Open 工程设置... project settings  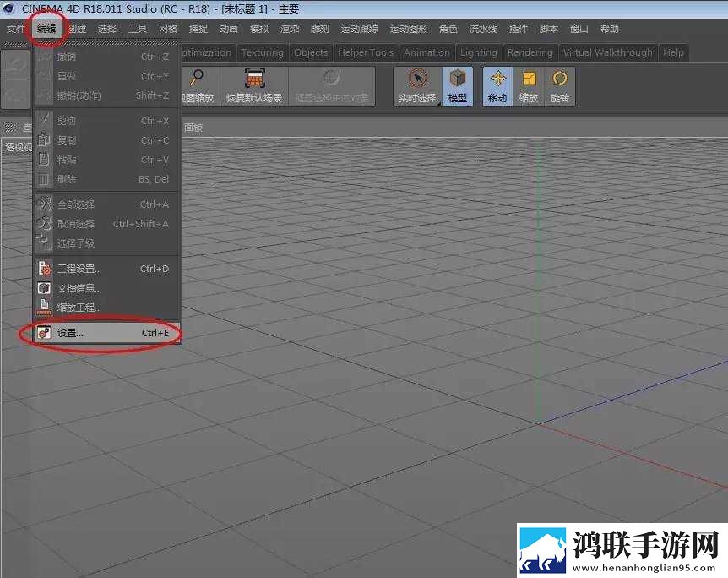(x=106, y=269)
